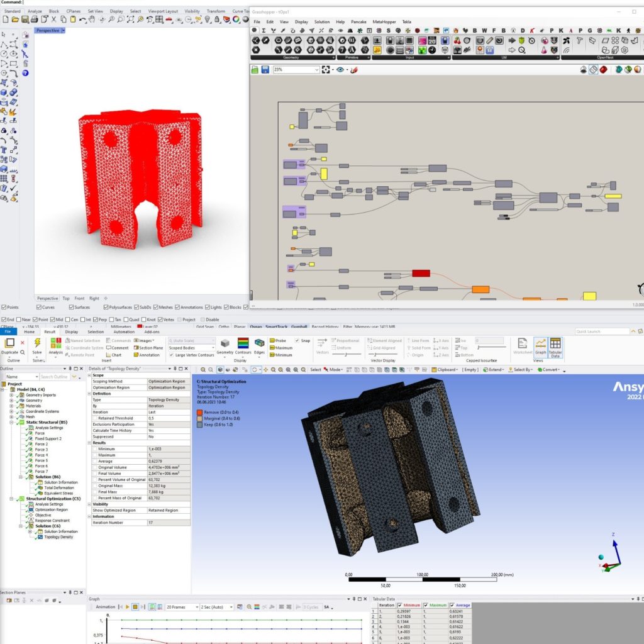Click the Section Plane button
This screenshot has height=644, width=644.
tap(148, 348)
